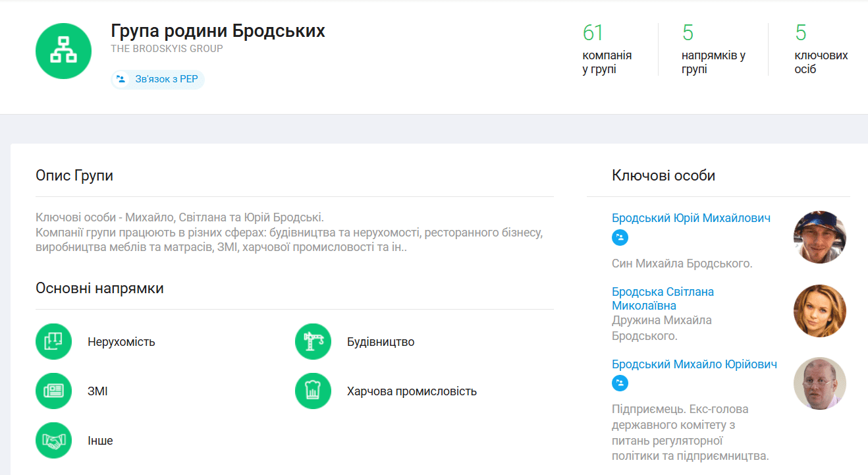Click PEP badge icon under Бродський Юрій Михайлович
Image resolution: width=868 pixels, height=475 pixels.
coord(620,238)
